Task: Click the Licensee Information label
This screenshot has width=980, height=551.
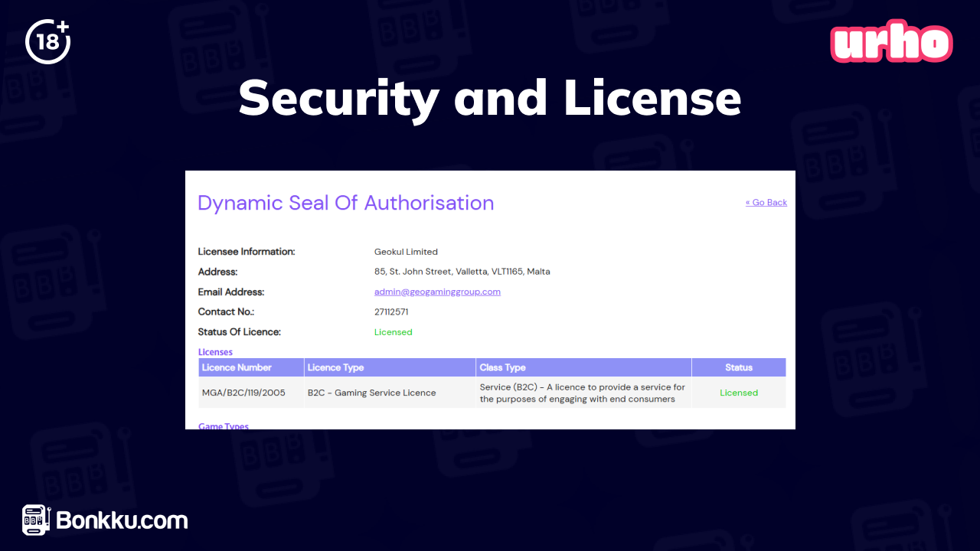Action: point(247,252)
